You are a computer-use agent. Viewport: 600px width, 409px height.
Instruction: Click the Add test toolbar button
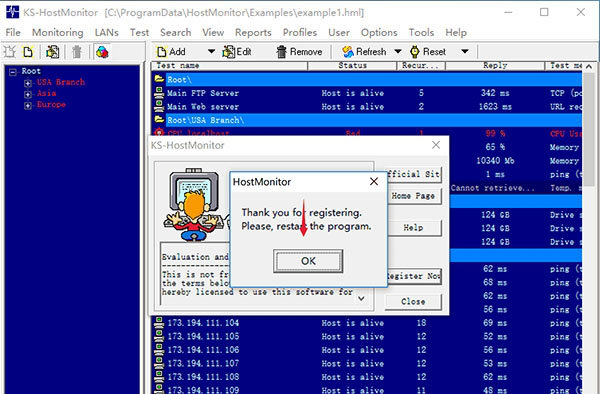pyautogui.click(x=171, y=52)
